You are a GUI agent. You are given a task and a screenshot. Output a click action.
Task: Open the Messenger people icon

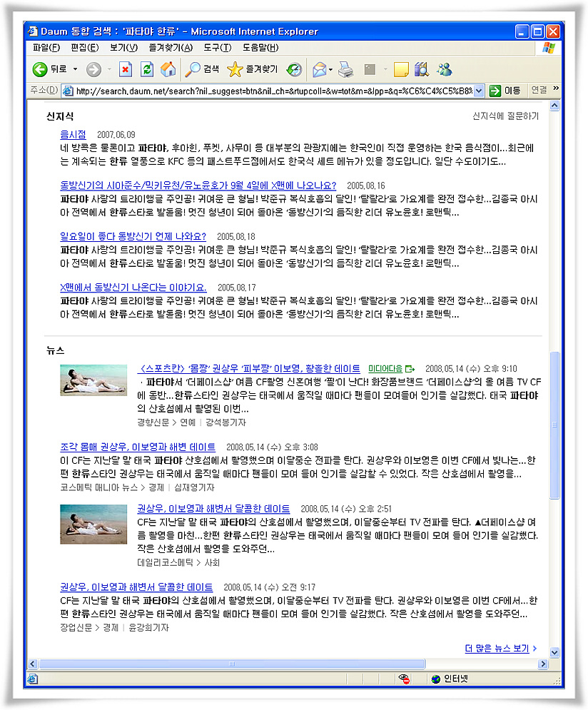click(x=445, y=69)
